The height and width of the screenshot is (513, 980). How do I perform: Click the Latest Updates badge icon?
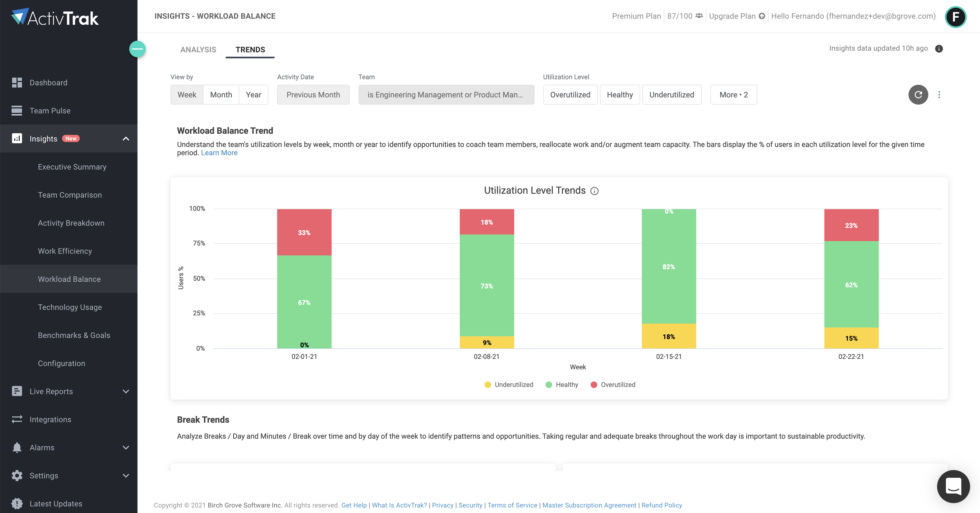click(x=17, y=503)
